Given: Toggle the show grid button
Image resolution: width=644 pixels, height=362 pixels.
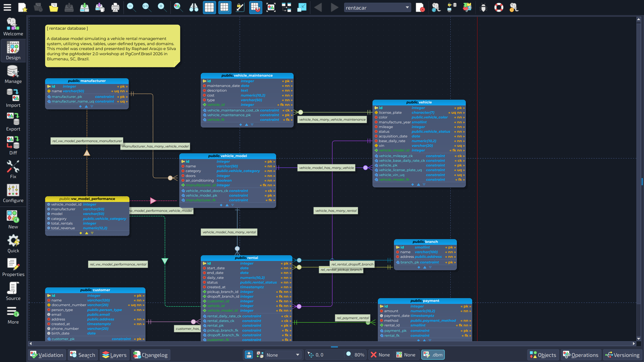Looking at the screenshot, I should 209,8.
